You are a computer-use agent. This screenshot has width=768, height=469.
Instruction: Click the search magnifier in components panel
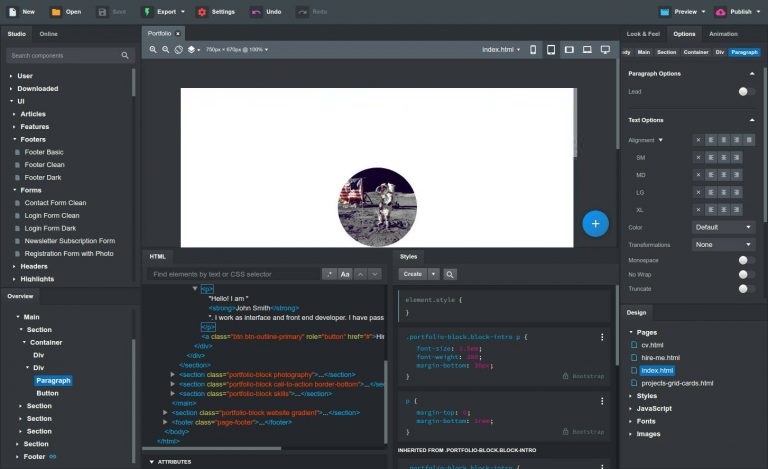pyautogui.click(x=125, y=55)
